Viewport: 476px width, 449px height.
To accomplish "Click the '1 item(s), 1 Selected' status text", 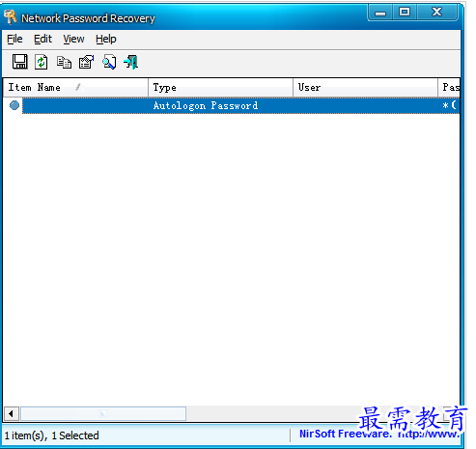I will pyautogui.click(x=51, y=435).
